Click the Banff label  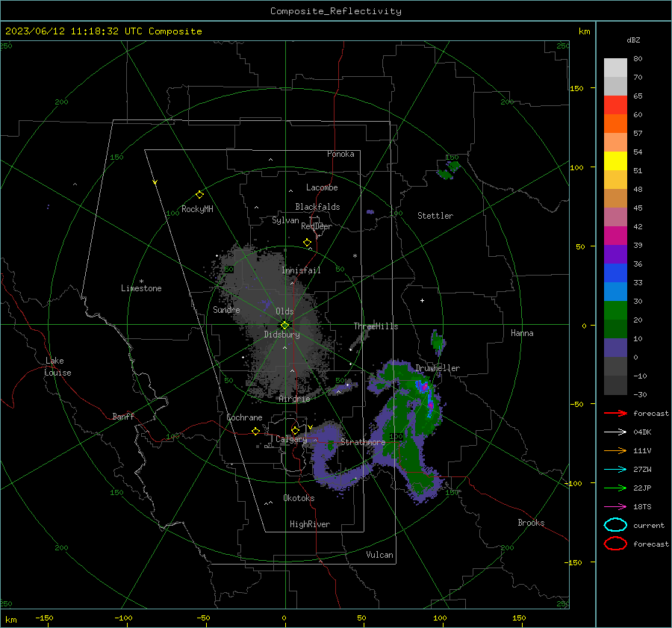click(x=123, y=416)
